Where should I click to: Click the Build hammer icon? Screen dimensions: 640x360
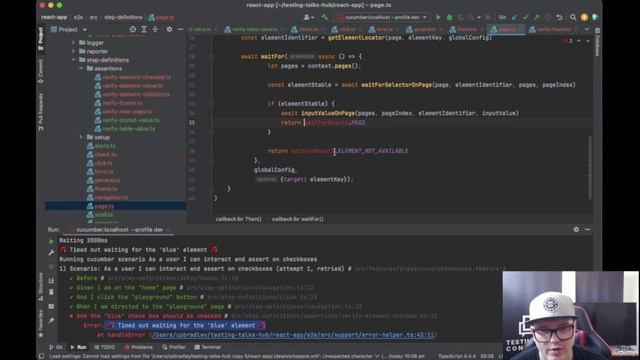(324, 17)
